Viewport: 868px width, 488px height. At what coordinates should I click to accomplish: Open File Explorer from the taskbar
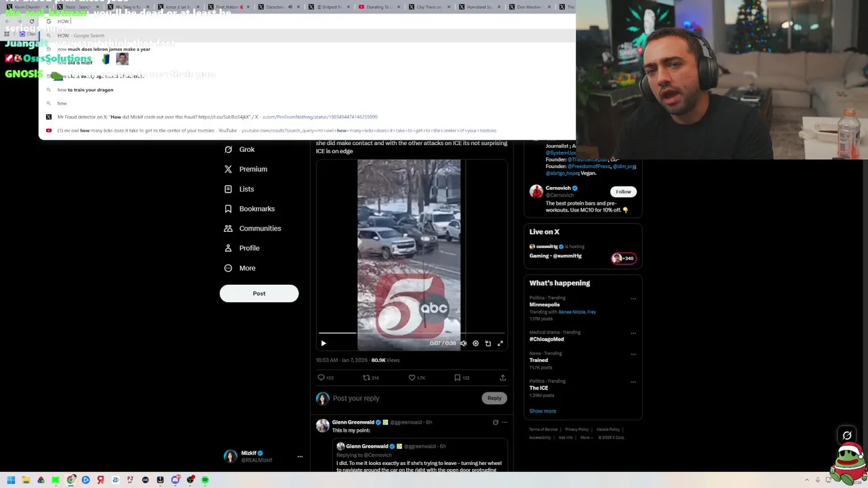point(26,480)
